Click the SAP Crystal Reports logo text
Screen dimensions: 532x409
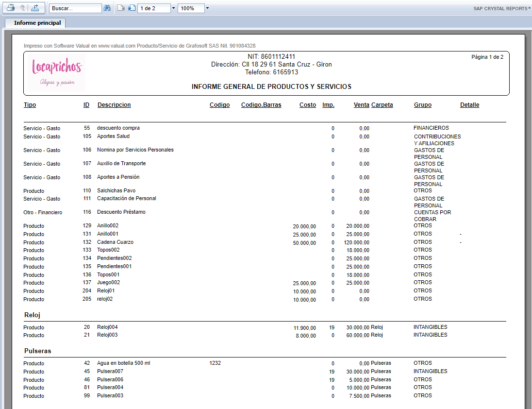coord(501,9)
